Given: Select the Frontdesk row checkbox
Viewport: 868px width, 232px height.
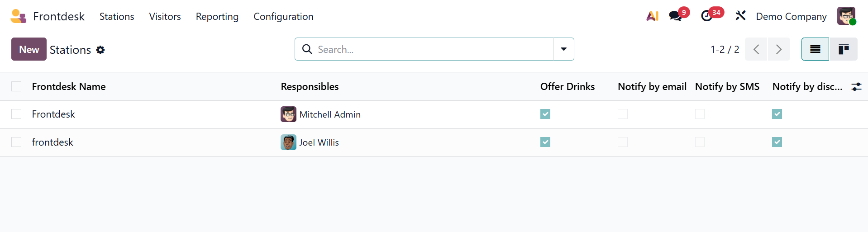Looking at the screenshot, I should pos(16,114).
